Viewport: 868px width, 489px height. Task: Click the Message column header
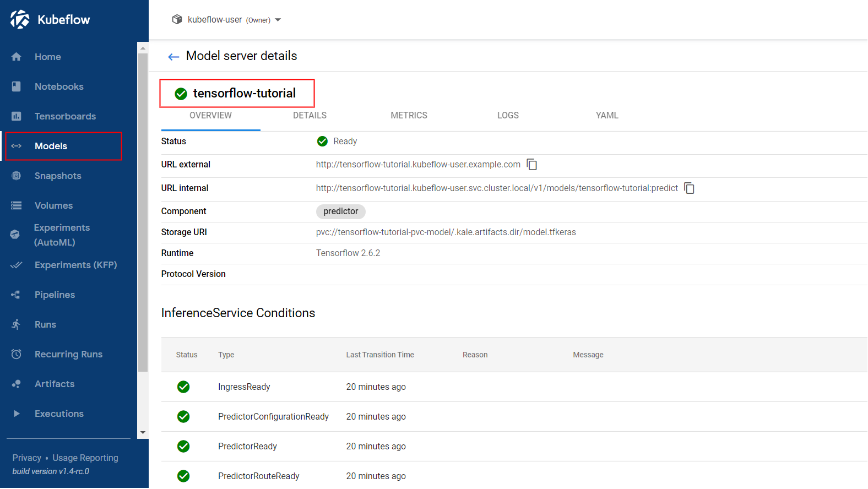(588, 355)
